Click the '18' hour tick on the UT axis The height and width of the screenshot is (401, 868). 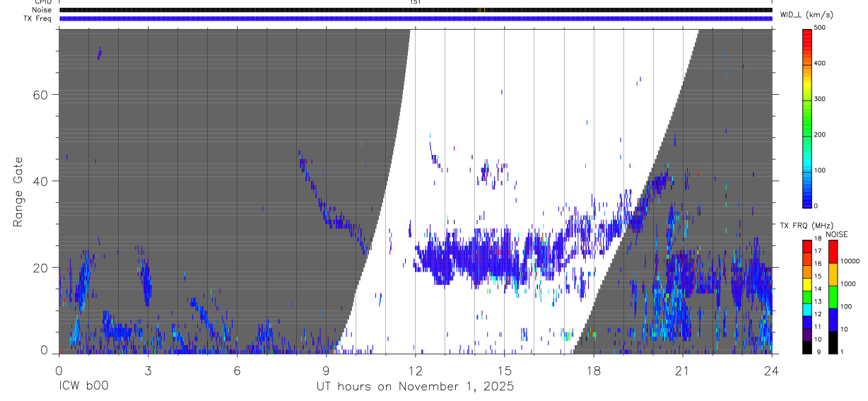(593, 370)
